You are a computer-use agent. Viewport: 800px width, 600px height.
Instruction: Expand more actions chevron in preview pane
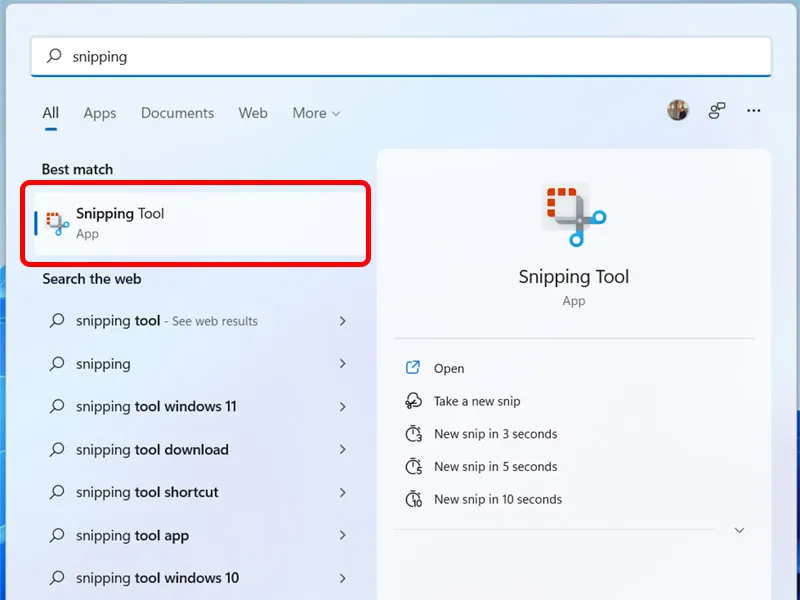click(x=739, y=531)
